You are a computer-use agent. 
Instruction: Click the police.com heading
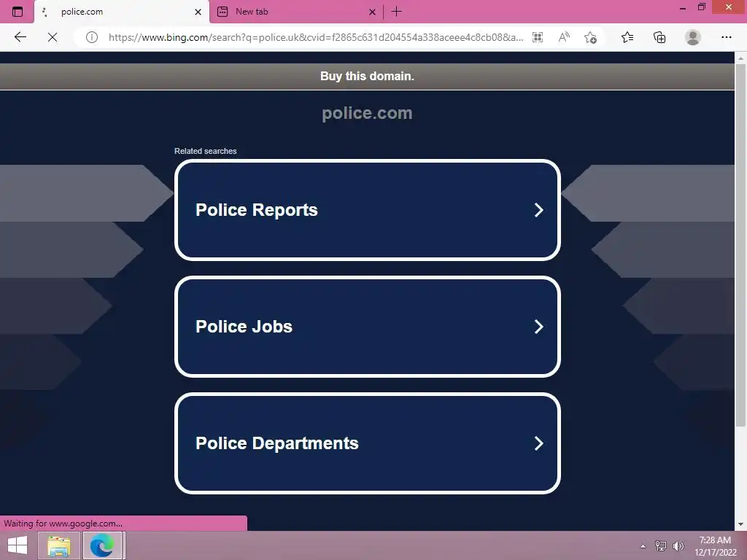pos(368,113)
